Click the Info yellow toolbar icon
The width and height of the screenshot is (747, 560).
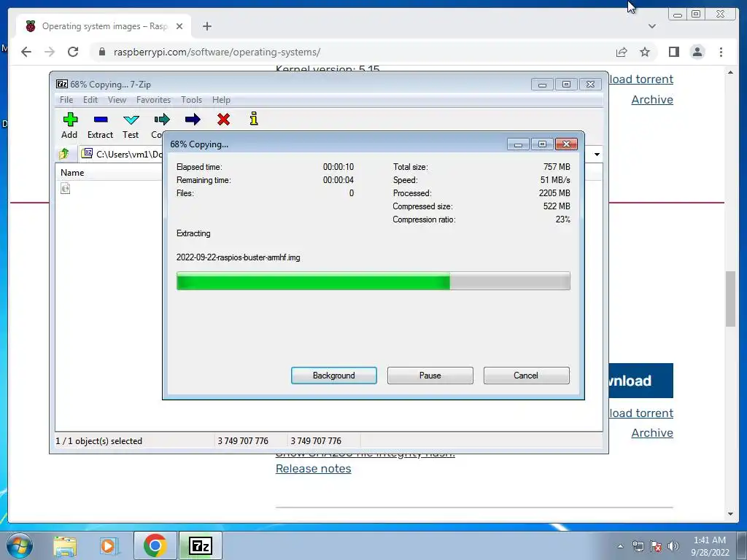coord(253,119)
